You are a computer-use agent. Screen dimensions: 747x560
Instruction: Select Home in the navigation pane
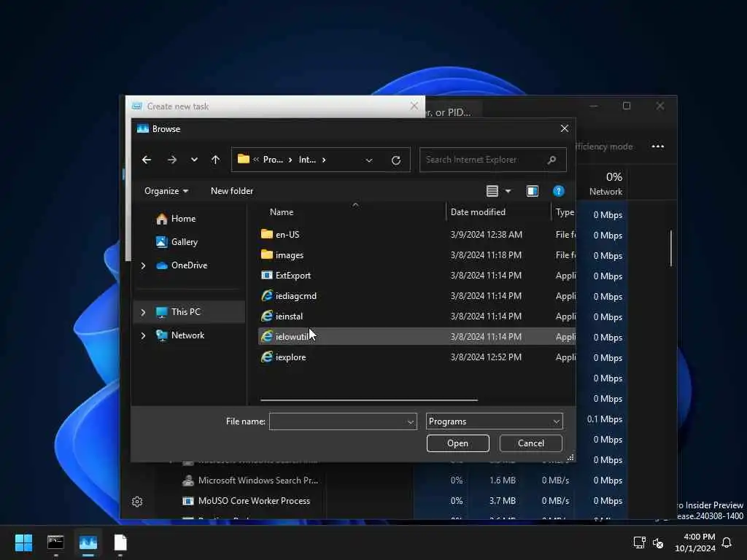(183, 219)
